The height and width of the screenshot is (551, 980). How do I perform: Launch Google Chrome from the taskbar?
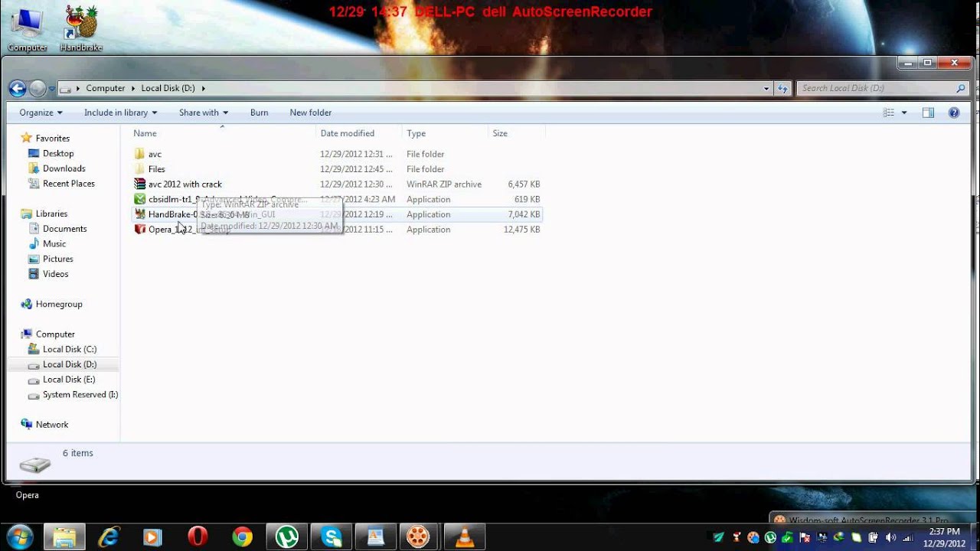coord(242,537)
